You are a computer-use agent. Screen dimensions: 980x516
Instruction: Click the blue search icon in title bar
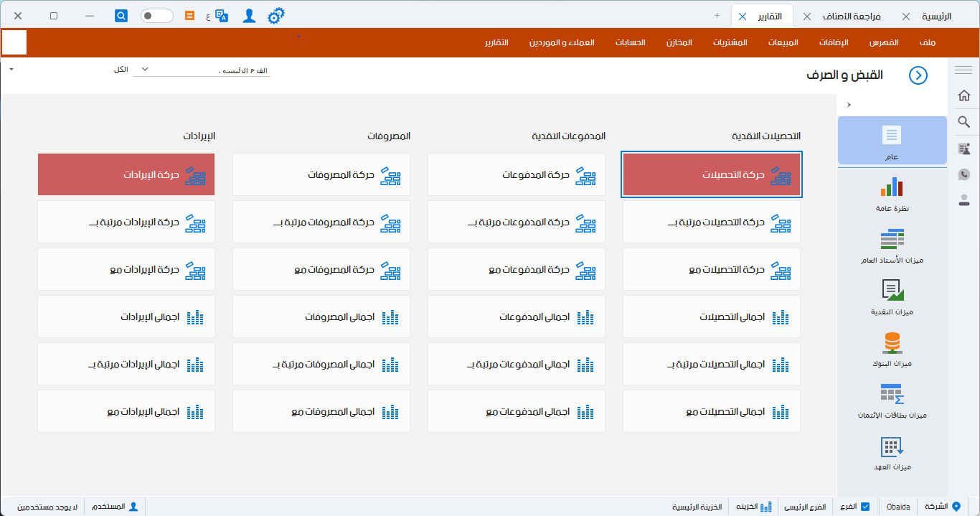[x=121, y=15]
